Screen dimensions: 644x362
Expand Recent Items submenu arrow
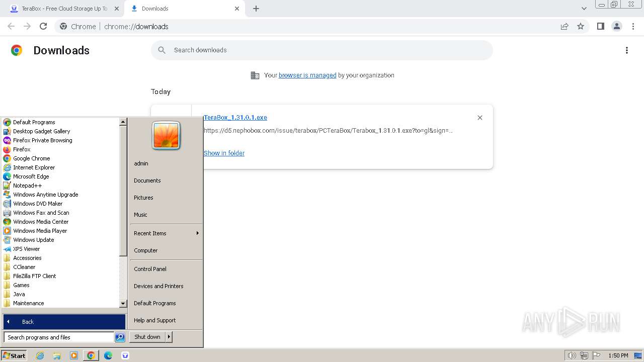point(198,233)
